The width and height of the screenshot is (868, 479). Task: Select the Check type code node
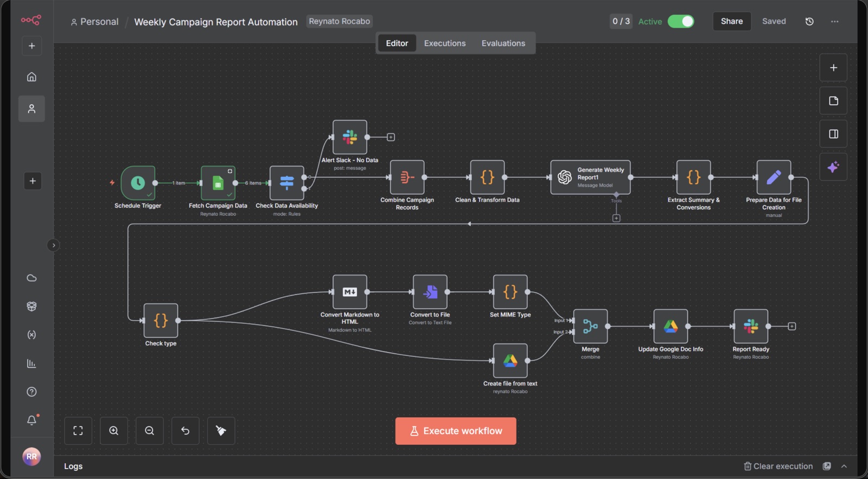(x=161, y=321)
